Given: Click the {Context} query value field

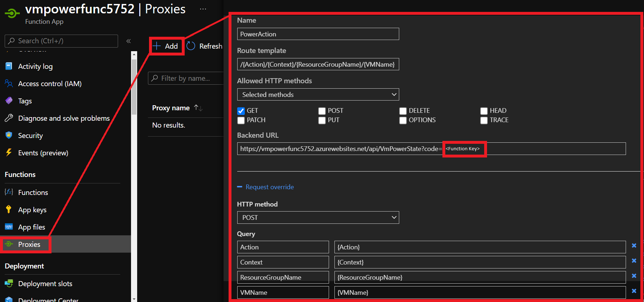Looking at the screenshot, I should click(x=480, y=262).
